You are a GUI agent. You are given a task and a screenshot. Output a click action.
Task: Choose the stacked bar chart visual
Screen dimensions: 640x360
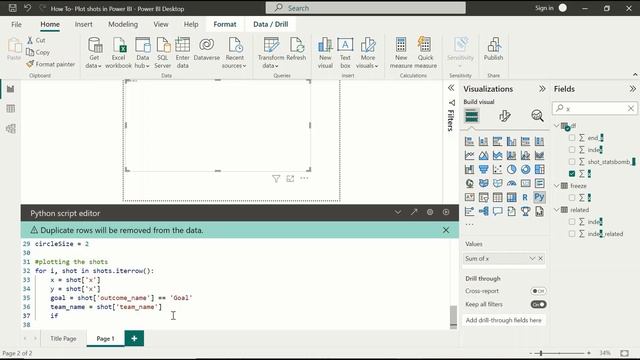pos(469,141)
